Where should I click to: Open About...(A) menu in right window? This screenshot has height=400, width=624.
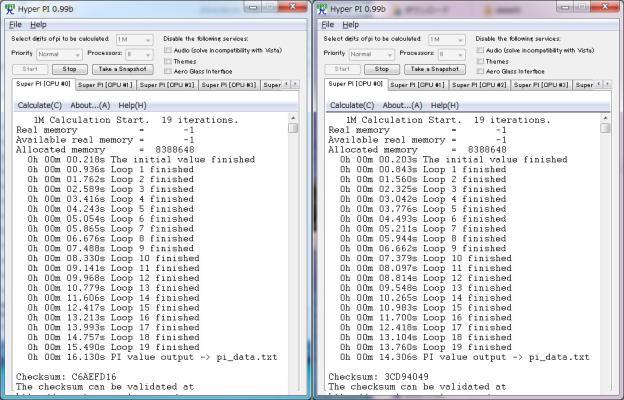(402, 105)
